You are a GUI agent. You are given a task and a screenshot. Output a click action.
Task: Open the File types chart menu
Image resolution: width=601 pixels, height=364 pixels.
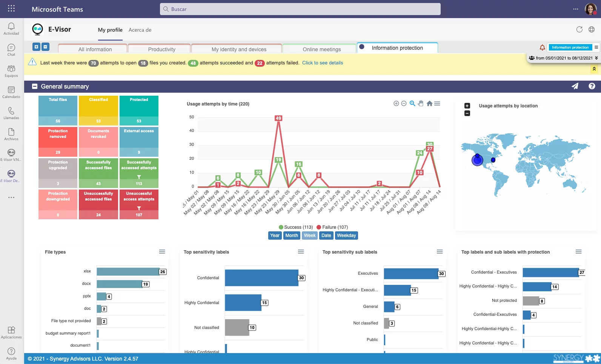162,252
